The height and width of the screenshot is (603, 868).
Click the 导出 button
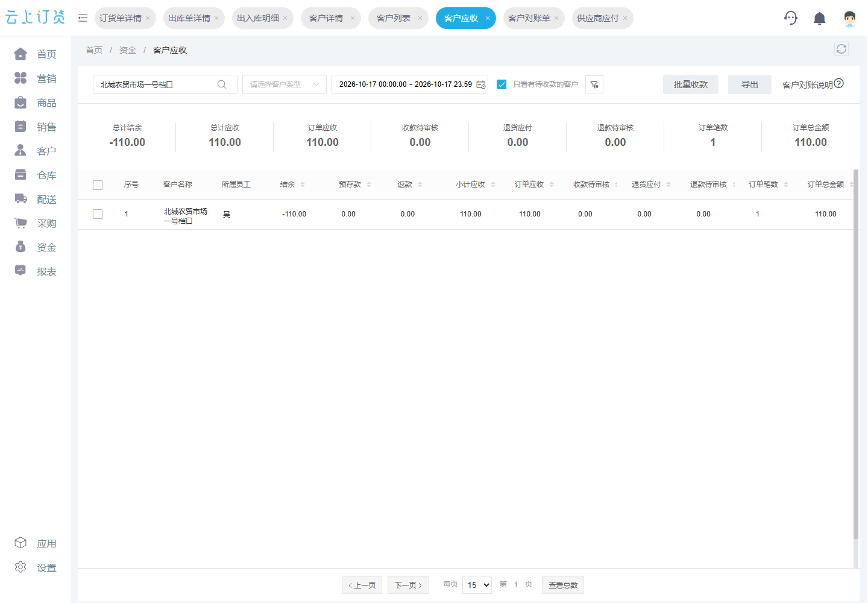pyautogui.click(x=750, y=84)
